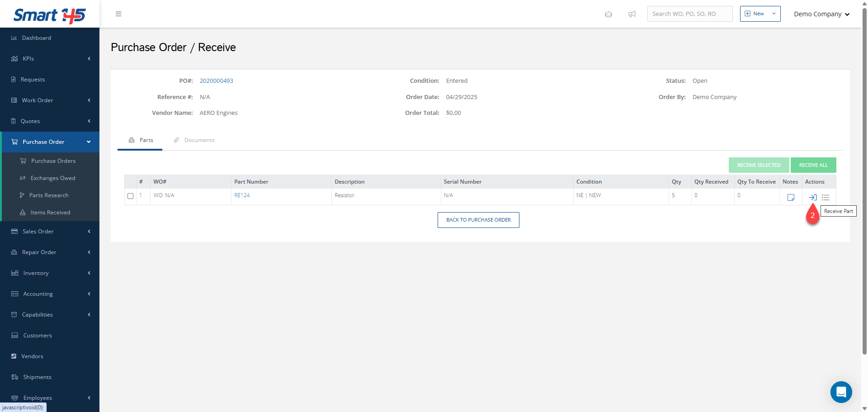Open Employees in sidebar

(50, 398)
